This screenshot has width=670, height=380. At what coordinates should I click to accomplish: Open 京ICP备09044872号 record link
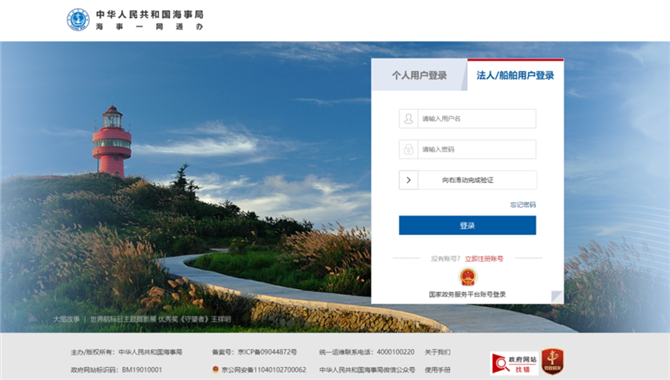click(267, 352)
